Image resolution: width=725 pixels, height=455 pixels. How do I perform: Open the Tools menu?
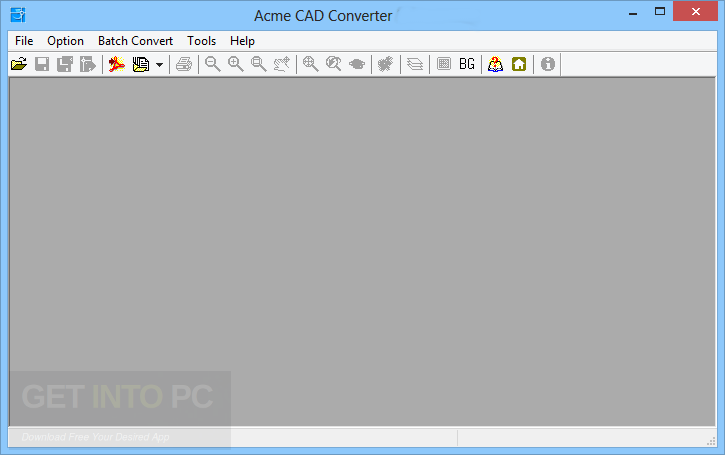pos(202,41)
